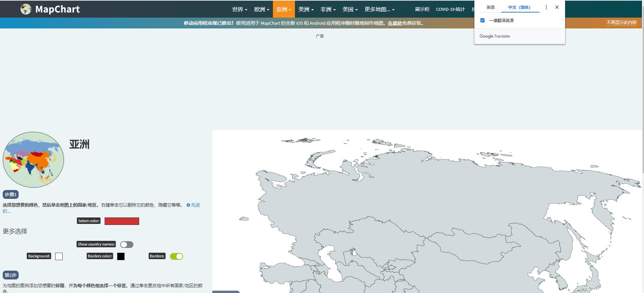The image size is (644, 293).
Task: Open the 美洲 navigation menu
Action: pyautogui.click(x=306, y=9)
